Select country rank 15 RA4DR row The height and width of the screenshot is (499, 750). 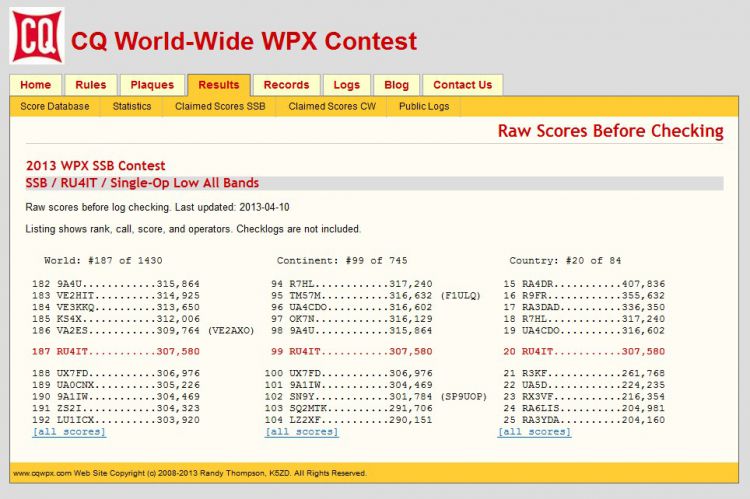click(584, 284)
